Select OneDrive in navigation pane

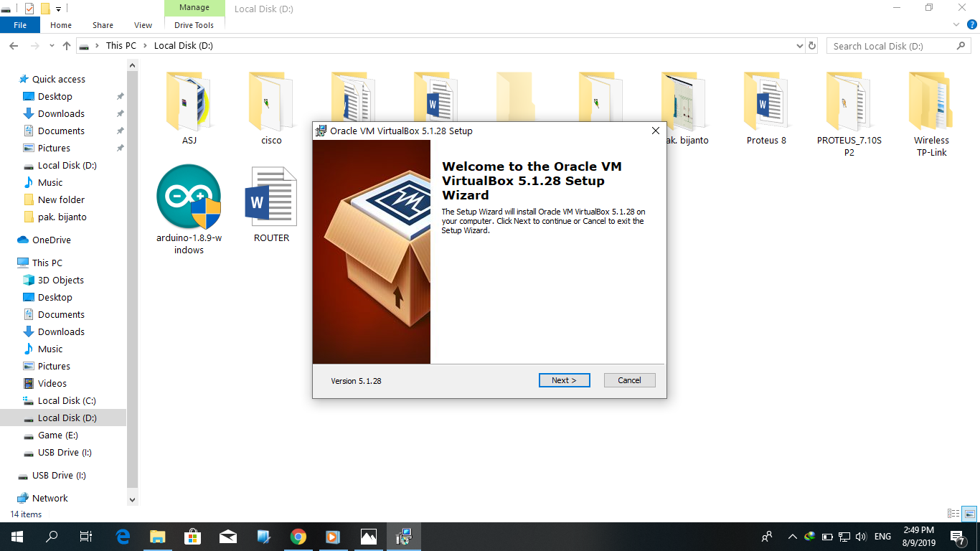tap(52, 240)
